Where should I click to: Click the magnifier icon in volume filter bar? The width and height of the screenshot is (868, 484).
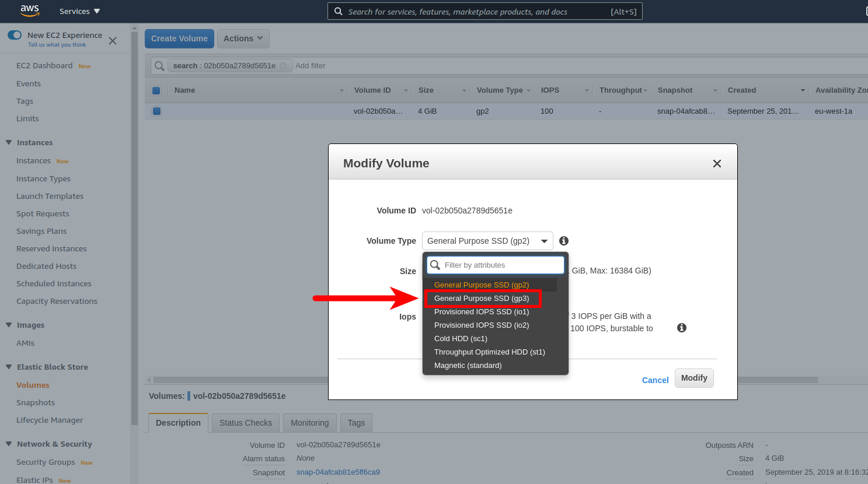click(x=159, y=66)
